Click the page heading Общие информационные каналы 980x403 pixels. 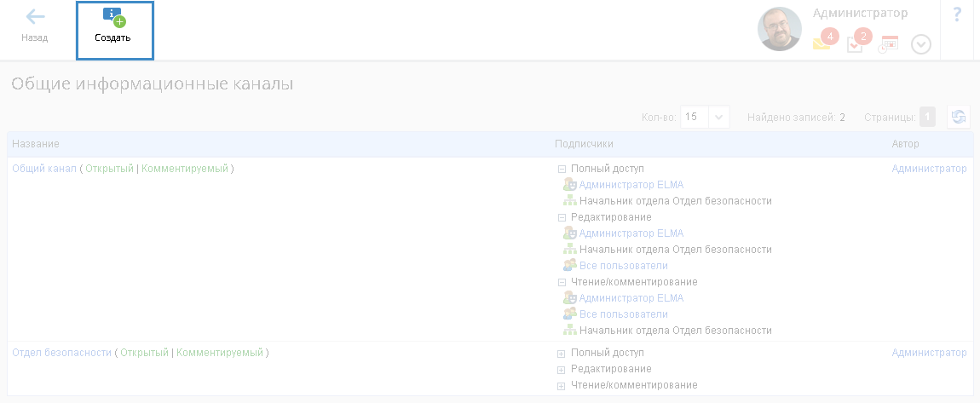[x=153, y=83]
